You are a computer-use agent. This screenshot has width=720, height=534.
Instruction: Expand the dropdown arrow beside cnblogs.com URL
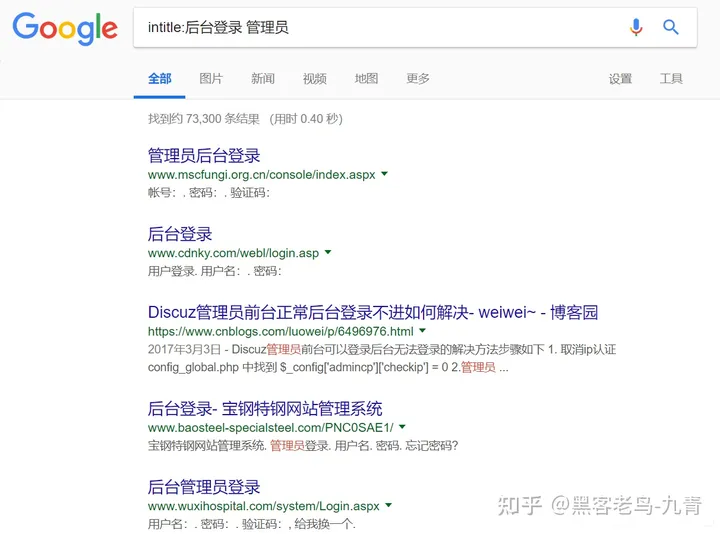(x=422, y=331)
